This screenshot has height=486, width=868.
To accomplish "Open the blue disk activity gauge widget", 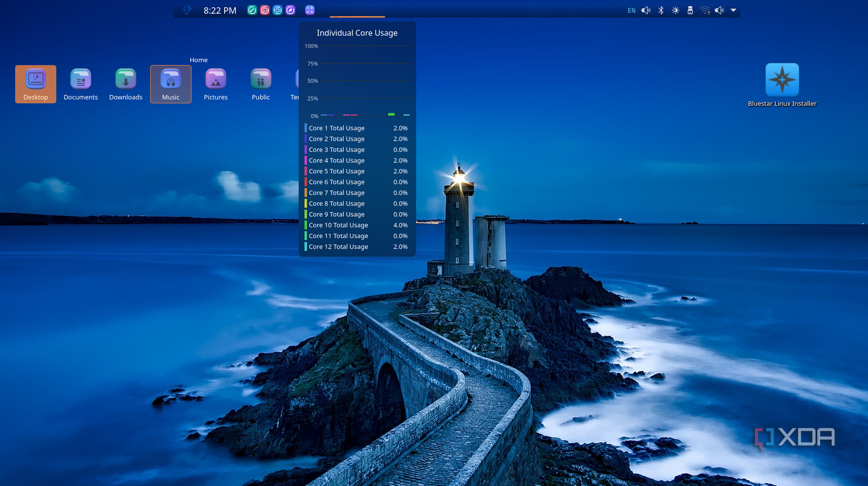I will pos(278,10).
